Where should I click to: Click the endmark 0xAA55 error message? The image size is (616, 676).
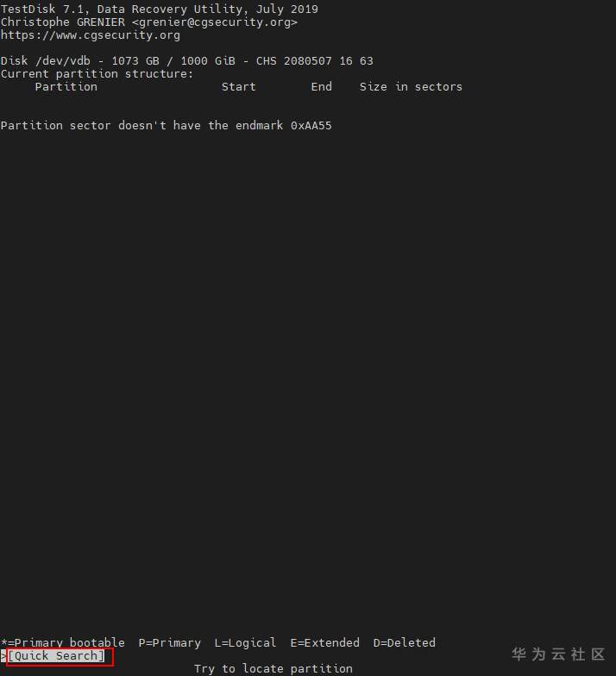(x=166, y=126)
